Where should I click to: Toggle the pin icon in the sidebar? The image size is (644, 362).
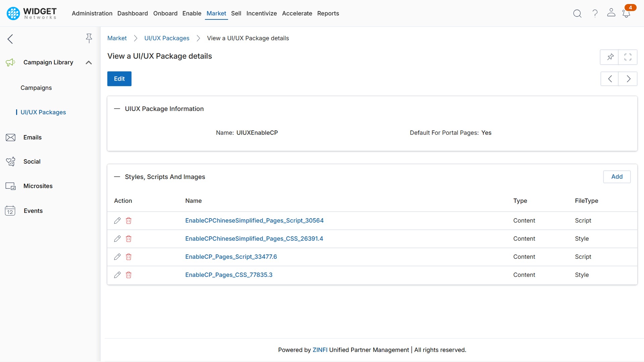[x=89, y=38]
